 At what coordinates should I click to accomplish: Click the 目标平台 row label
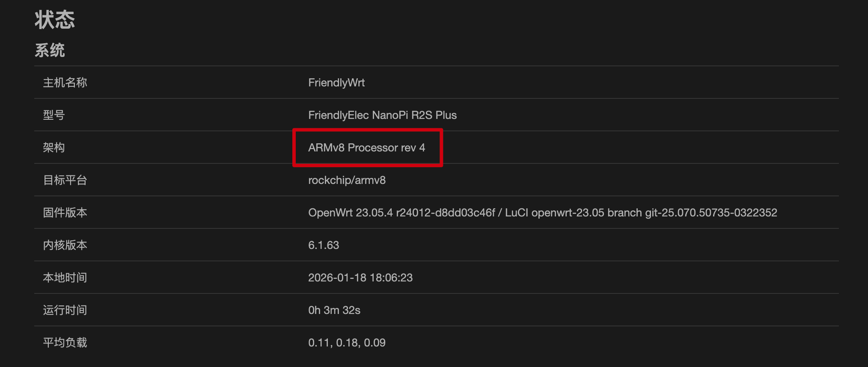pos(65,180)
